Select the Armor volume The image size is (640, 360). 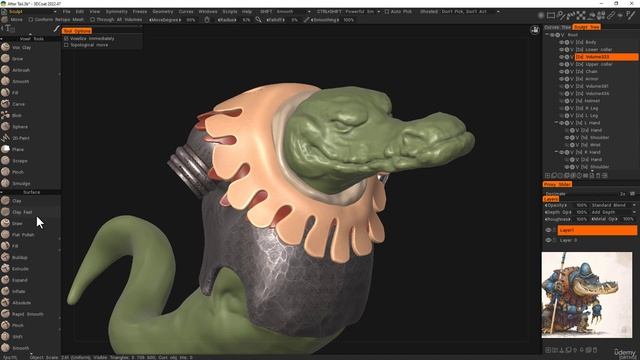coord(592,79)
